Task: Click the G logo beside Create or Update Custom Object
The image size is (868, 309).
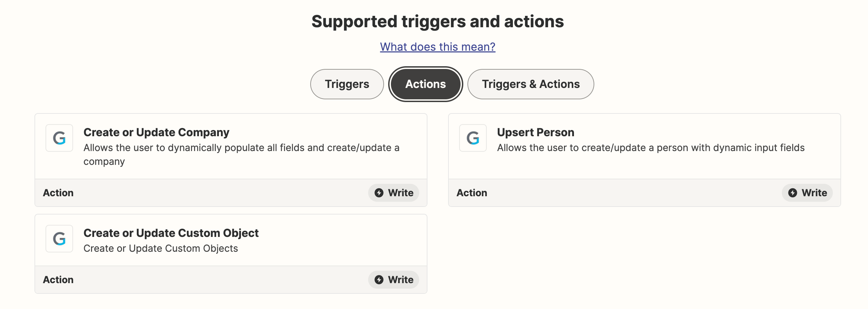Action: (x=59, y=239)
